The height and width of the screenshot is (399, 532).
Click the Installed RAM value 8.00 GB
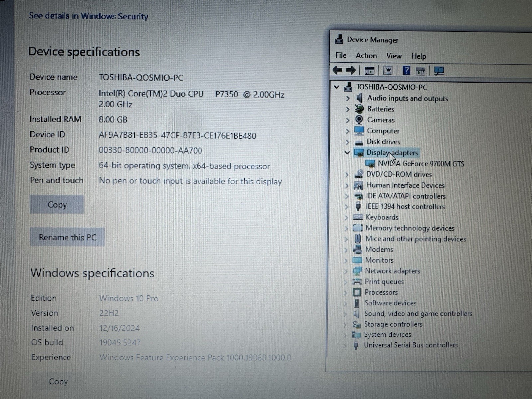pyautogui.click(x=113, y=119)
